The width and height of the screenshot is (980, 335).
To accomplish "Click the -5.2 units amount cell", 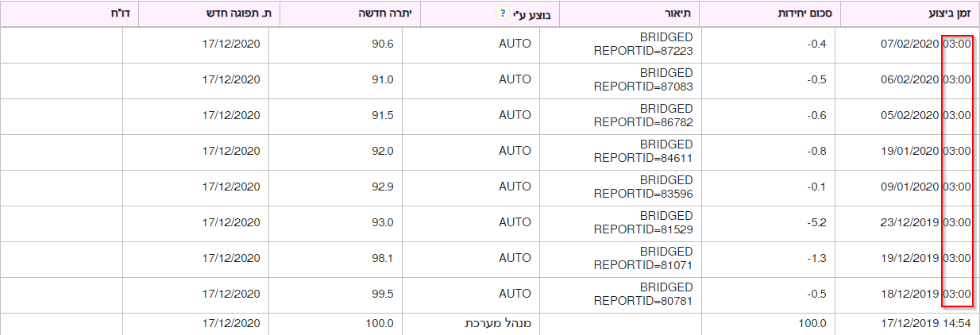I will (x=772, y=223).
